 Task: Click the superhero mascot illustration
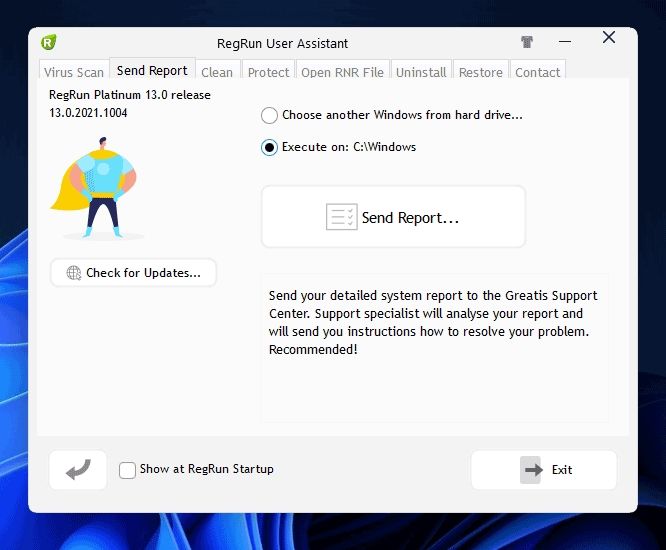point(96,188)
